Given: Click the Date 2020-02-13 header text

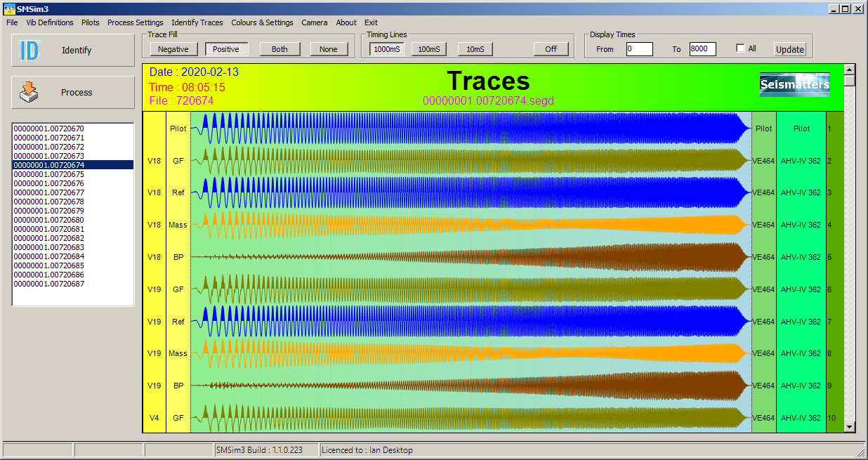Looking at the screenshot, I should point(194,72).
